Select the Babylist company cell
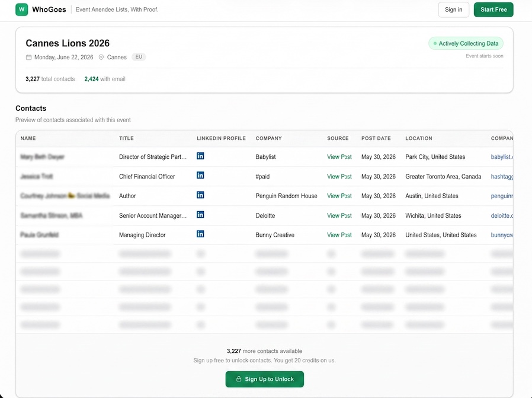This screenshot has width=532, height=398. click(x=265, y=157)
